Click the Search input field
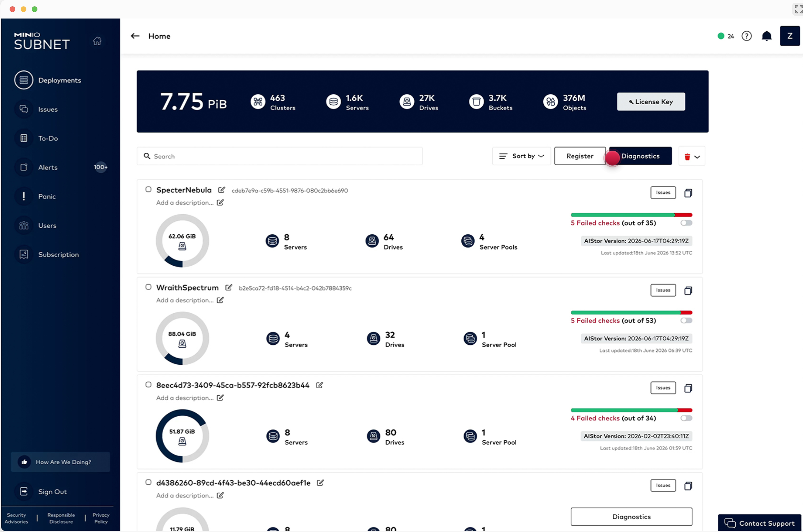 pos(280,156)
